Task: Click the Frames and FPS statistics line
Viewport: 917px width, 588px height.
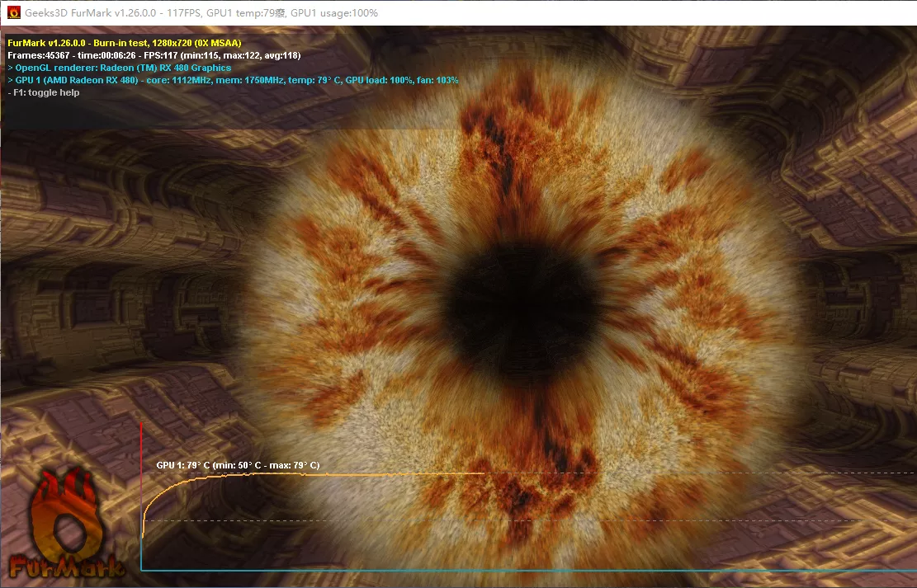Action: [x=154, y=55]
